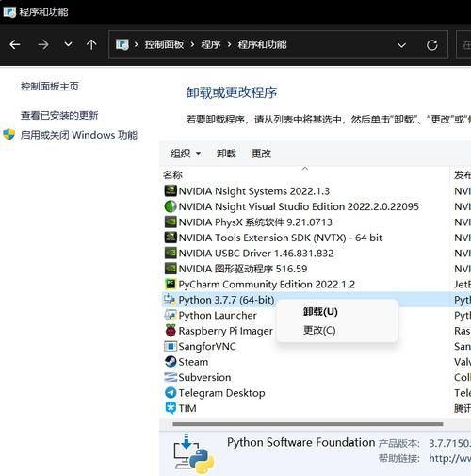Expand chevron between 程序 and 程序和功能
Viewport: 471px width, 476px height.
tap(229, 44)
